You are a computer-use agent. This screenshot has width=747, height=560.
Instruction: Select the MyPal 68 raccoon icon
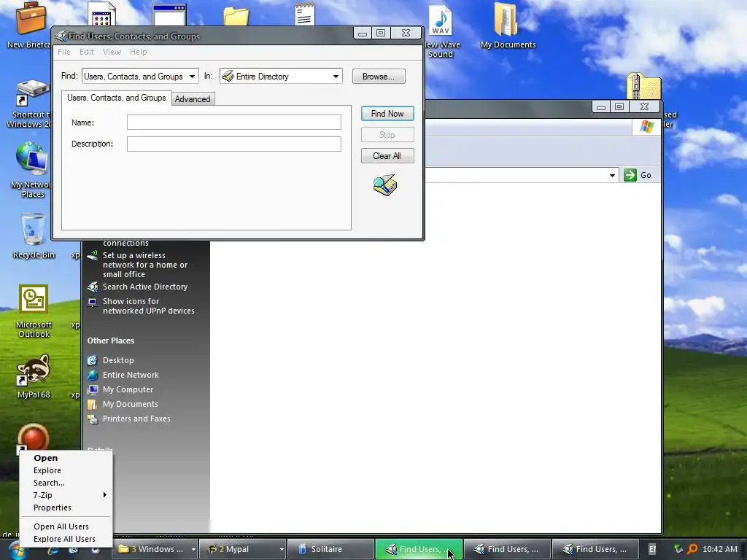click(x=34, y=370)
